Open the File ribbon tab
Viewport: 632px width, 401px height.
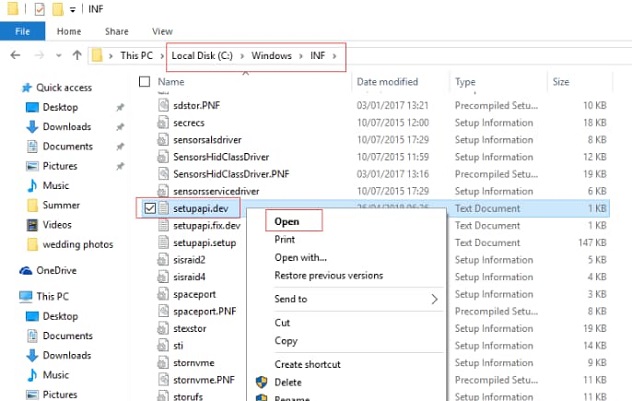pyautogui.click(x=23, y=31)
